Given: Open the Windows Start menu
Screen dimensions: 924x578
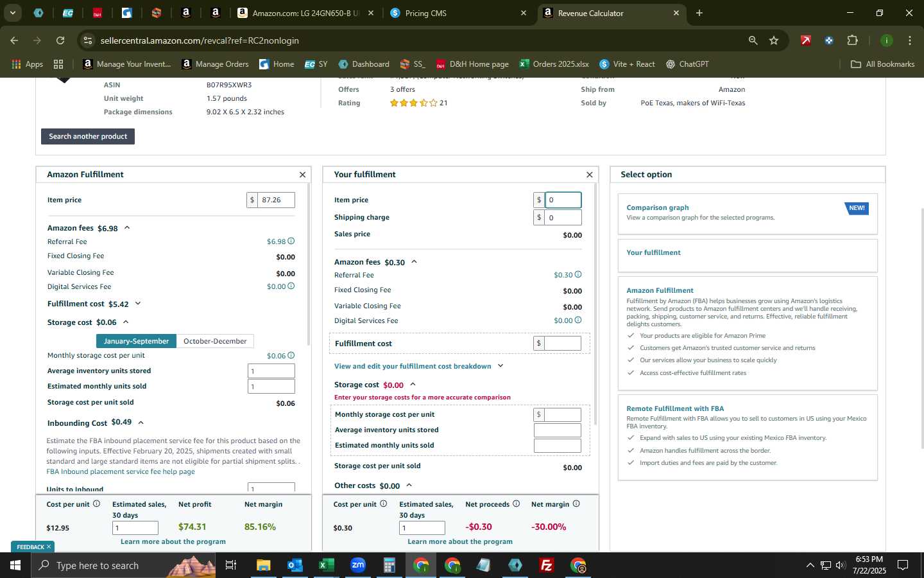Looking at the screenshot, I should coord(15,565).
